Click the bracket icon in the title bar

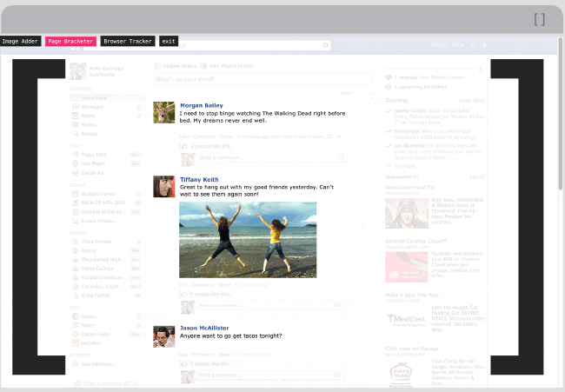coord(540,19)
